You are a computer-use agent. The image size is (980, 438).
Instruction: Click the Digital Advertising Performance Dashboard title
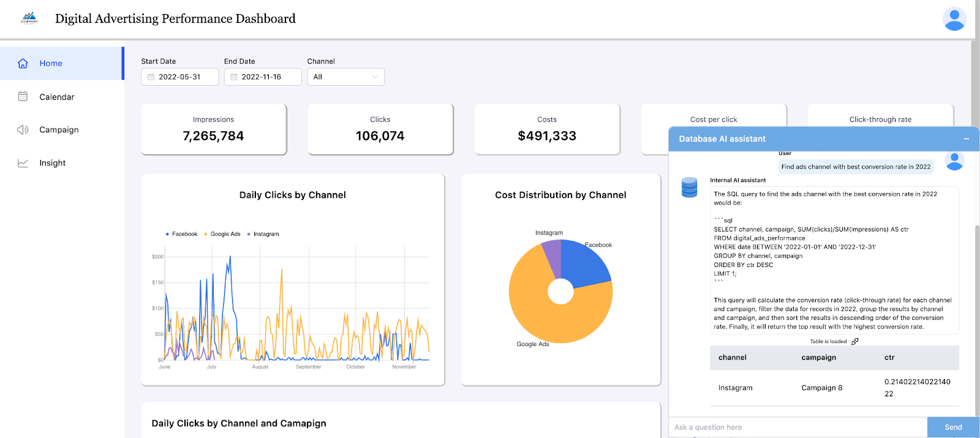175,18
